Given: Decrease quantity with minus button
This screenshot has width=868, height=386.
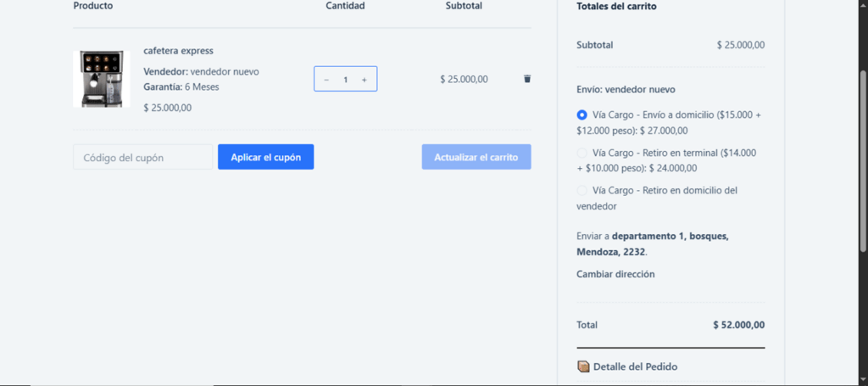Looking at the screenshot, I should click(326, 80).
